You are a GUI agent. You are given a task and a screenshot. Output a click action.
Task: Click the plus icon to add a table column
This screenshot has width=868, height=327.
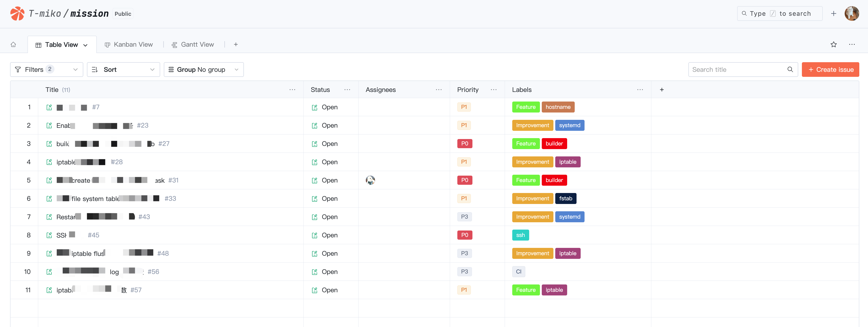click(x=661, y=90)
